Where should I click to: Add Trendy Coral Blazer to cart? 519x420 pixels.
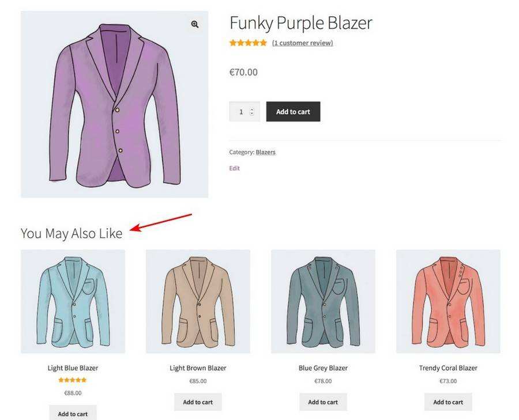(448, 402)
